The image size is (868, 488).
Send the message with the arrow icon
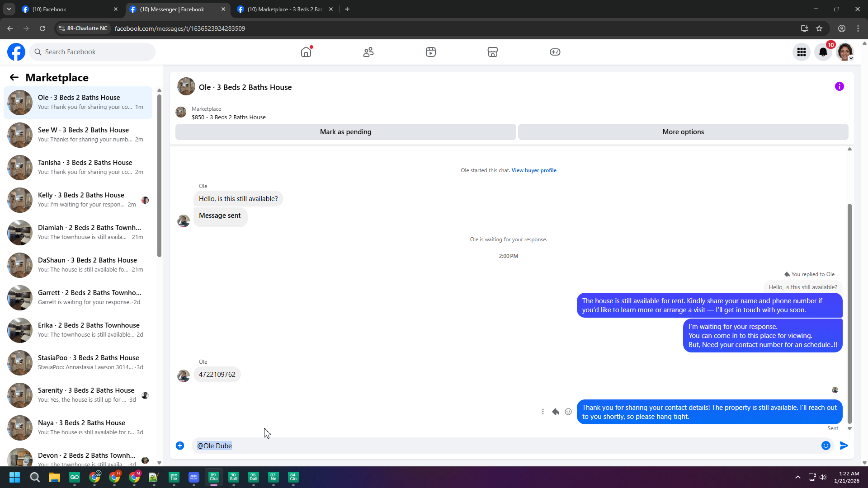(x=844, y=446)
